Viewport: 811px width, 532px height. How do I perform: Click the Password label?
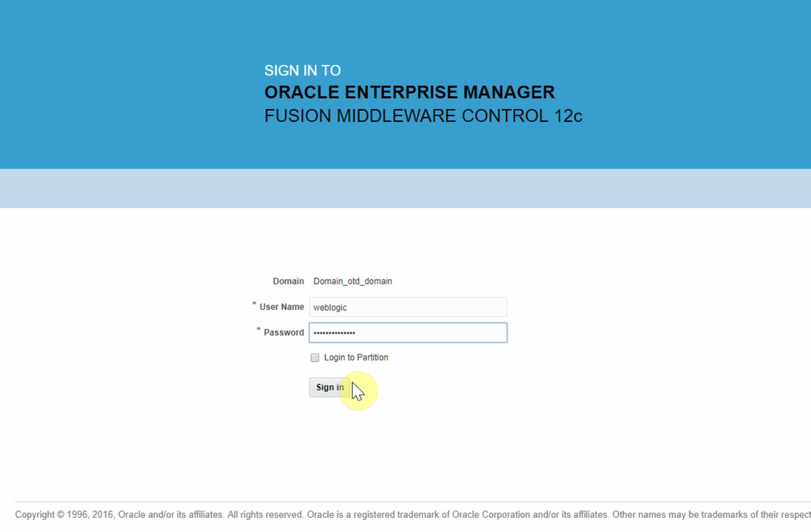(284, 333)
